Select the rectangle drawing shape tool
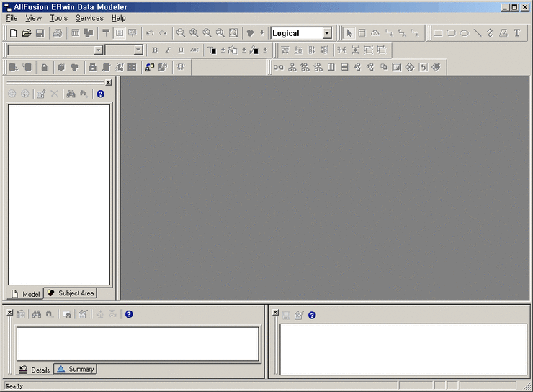 coord(438,33)
